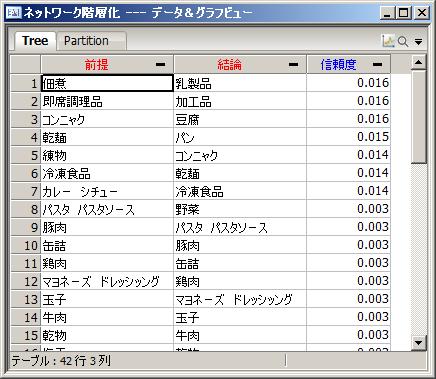Select マヨネーズ ドレッシング in row 13
The width and height of the screenshot is (436, 379).
coord(240,299)
